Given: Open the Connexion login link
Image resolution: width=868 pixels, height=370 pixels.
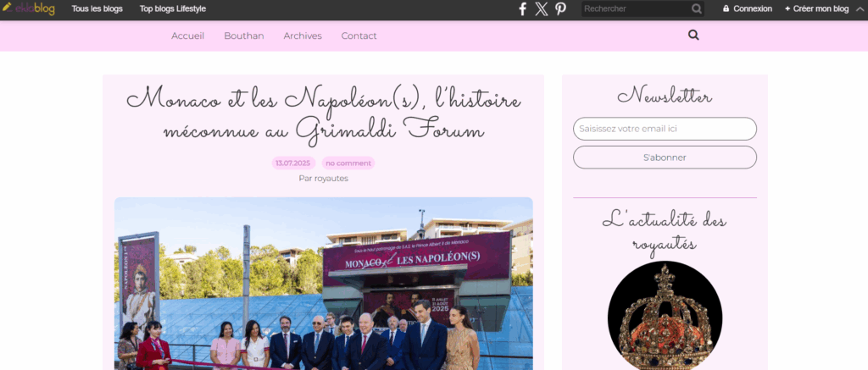Looking at the screenshot, I should click(x=748, y=8).
